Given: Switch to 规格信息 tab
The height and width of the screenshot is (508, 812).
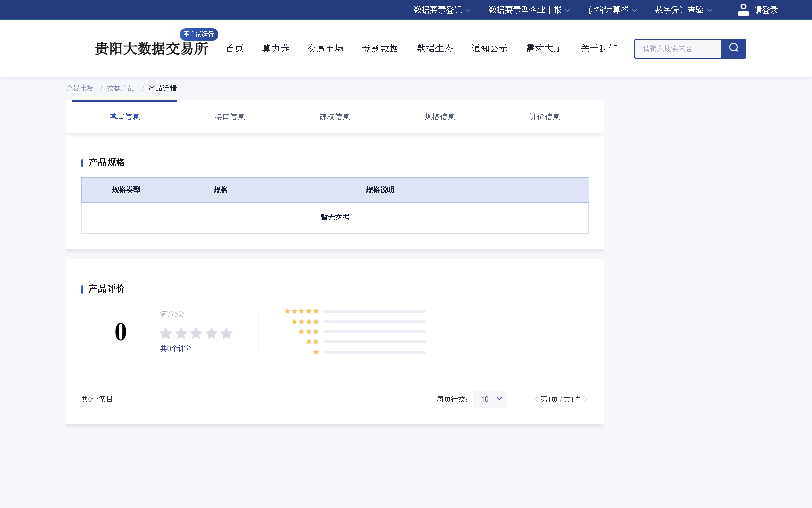Looking at the screenshot, I should tap(439, 117).
